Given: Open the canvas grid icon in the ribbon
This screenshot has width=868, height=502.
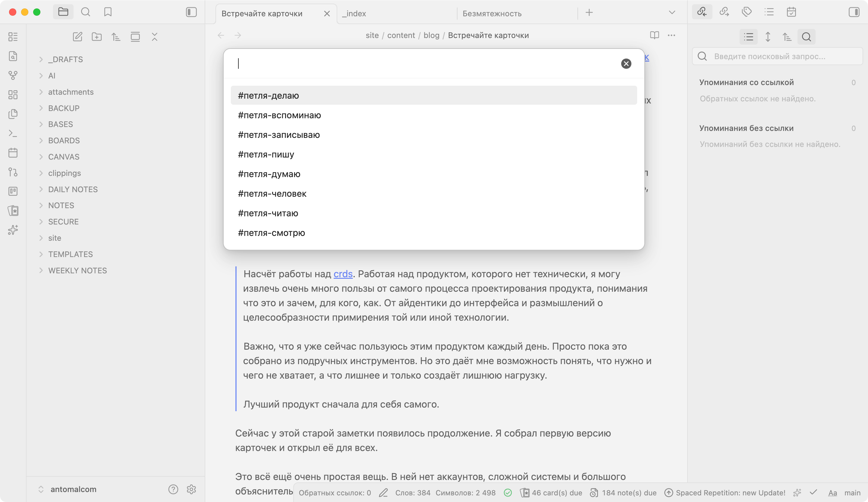Looking at the screenshot, I should pos(13,94).
